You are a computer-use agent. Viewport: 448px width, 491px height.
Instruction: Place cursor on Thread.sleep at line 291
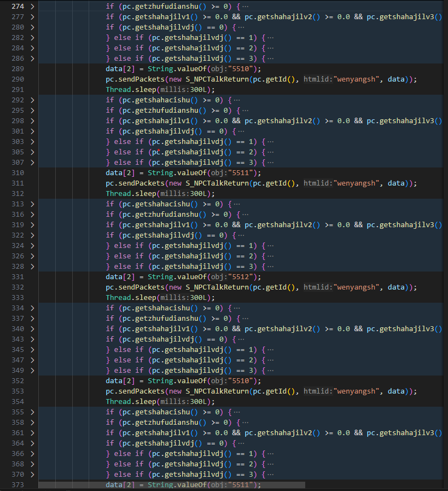131,90
